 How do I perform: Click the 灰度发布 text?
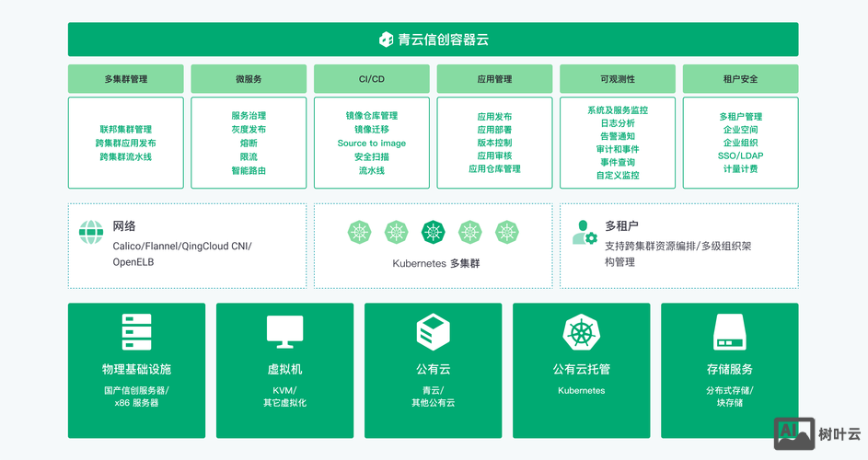click(249, 129)
